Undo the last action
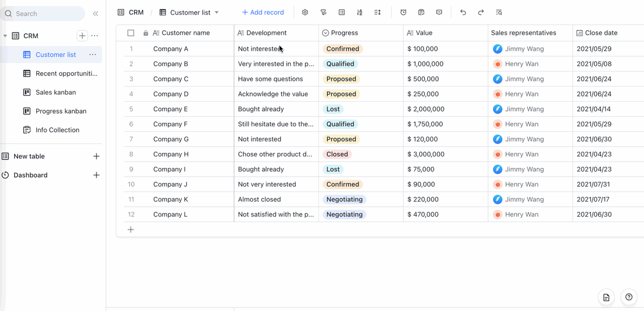 point(463,13)
